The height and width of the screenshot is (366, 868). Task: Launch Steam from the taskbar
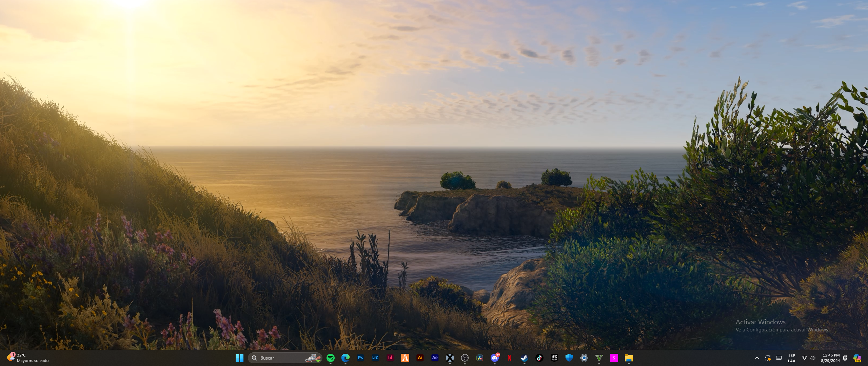click(x=525, y=358)
